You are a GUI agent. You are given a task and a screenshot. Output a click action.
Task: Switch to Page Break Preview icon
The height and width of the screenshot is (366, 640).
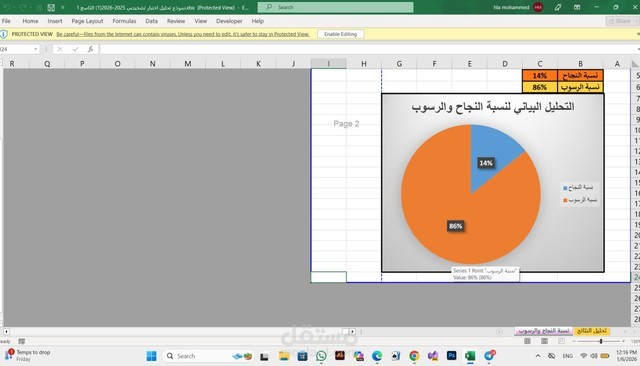(562, 341)
